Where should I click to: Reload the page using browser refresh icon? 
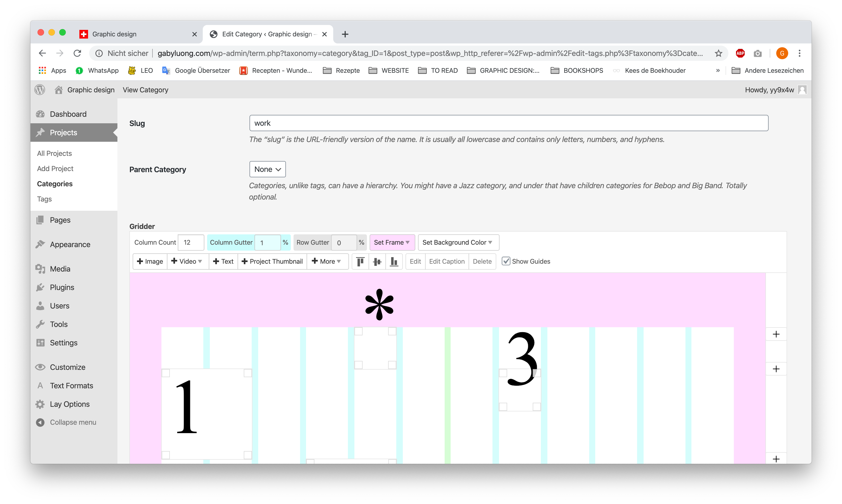77,53
